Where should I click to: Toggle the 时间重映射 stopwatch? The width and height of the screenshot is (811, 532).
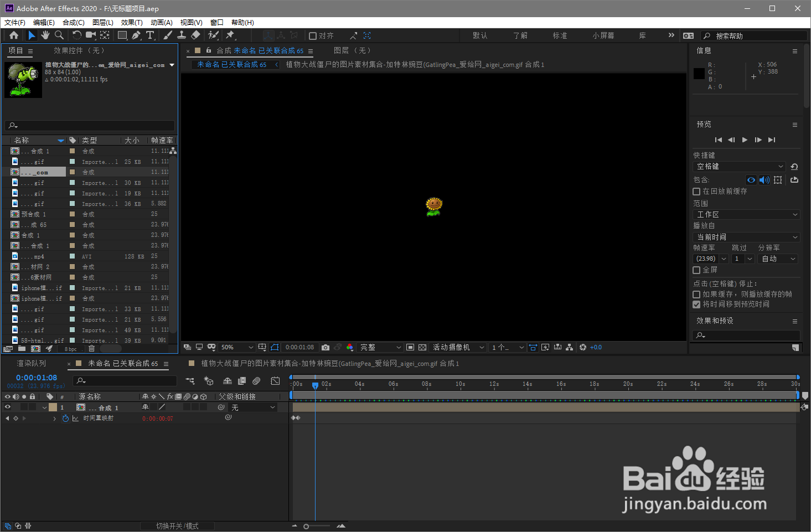coord(65,419)
